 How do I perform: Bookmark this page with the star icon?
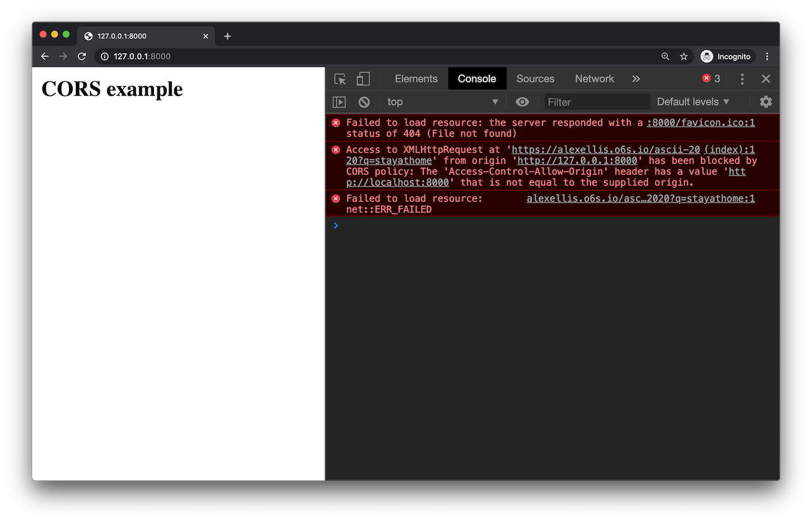[x=683, y=56]
